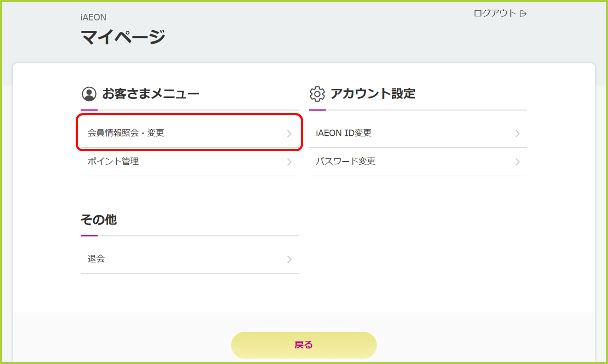Screen dimensions: 608x364
Task: Click chevron arrow beside パスワード変更
Action: click(518, 162)
